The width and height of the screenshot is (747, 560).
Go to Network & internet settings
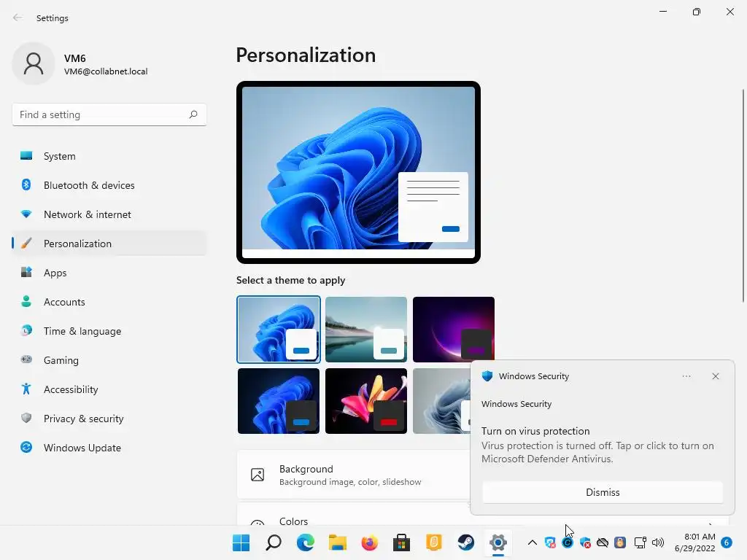point(109,214)
